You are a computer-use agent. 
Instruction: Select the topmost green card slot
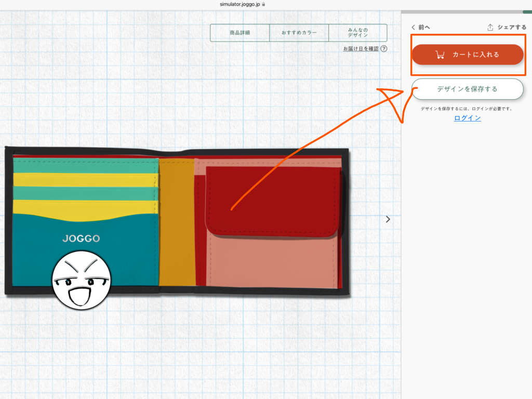86,166
